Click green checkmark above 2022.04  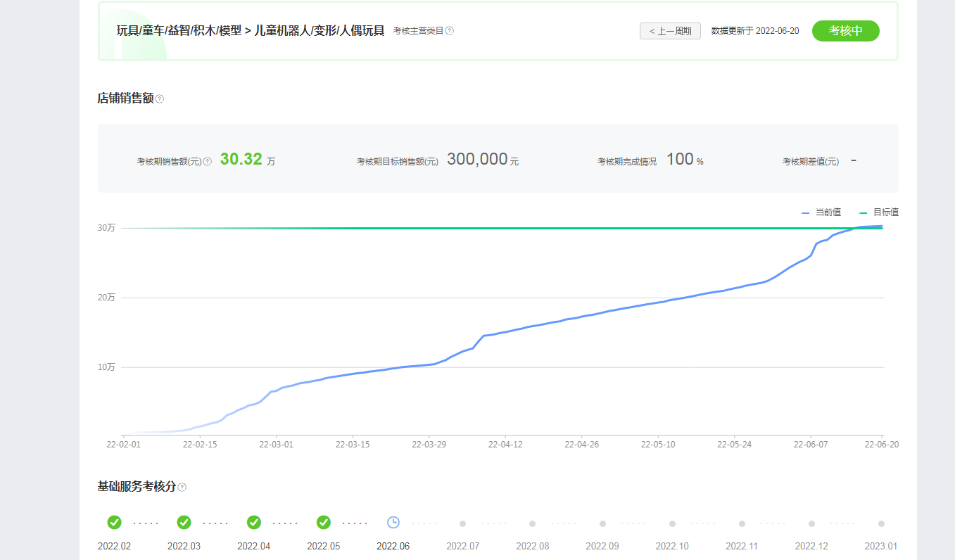(254, 522)
